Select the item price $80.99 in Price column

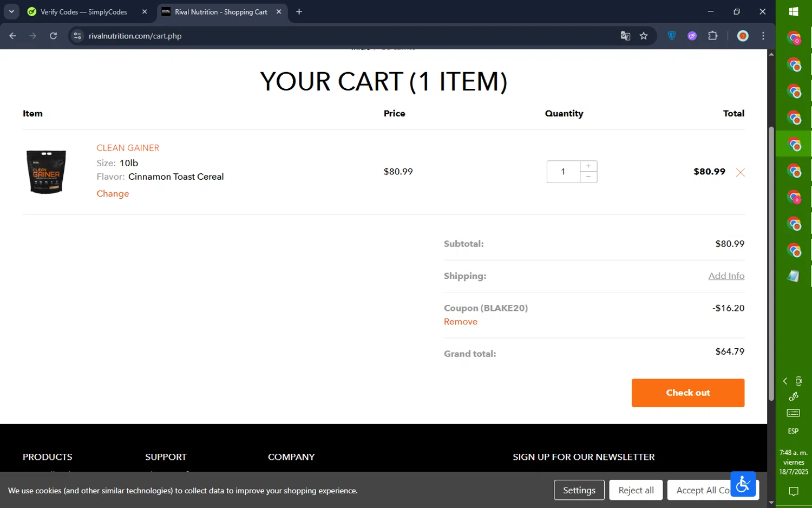tap(398, 172)
